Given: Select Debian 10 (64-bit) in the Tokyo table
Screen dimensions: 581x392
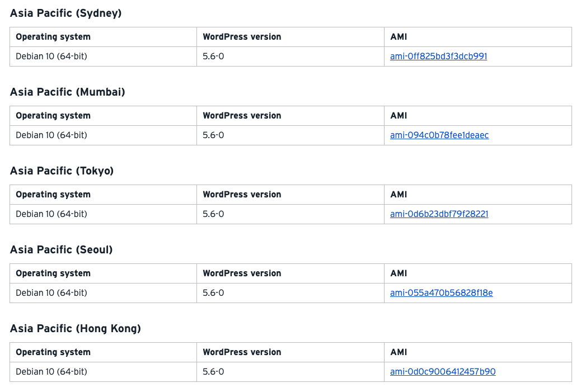Looking at the screenshot, I should pyautogui.click(x=51, y=214).
